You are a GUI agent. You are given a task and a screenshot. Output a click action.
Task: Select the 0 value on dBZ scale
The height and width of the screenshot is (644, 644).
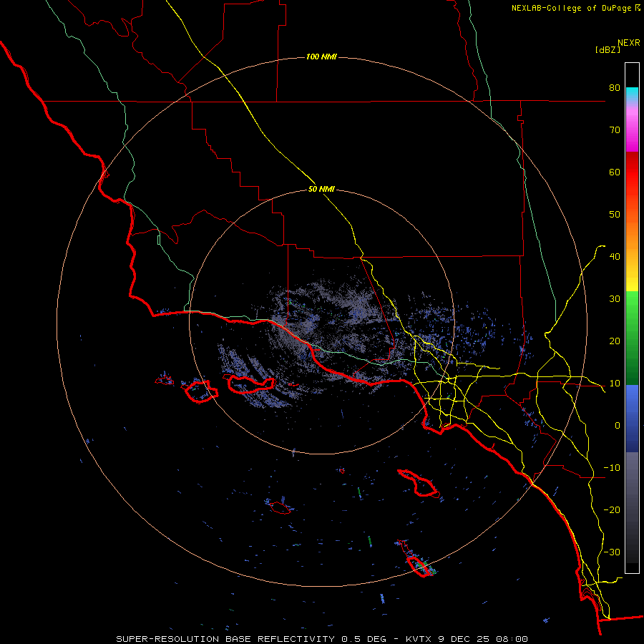click(618, 426)
